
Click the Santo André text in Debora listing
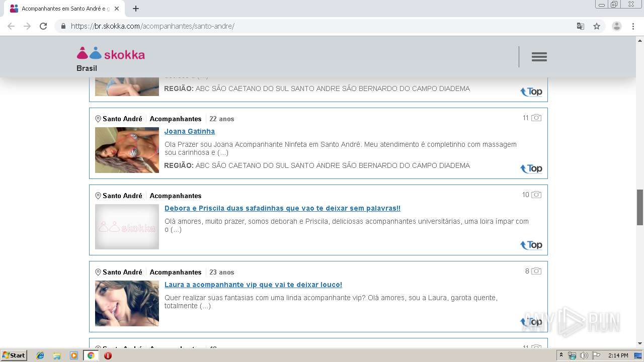(x=122, y=196)
